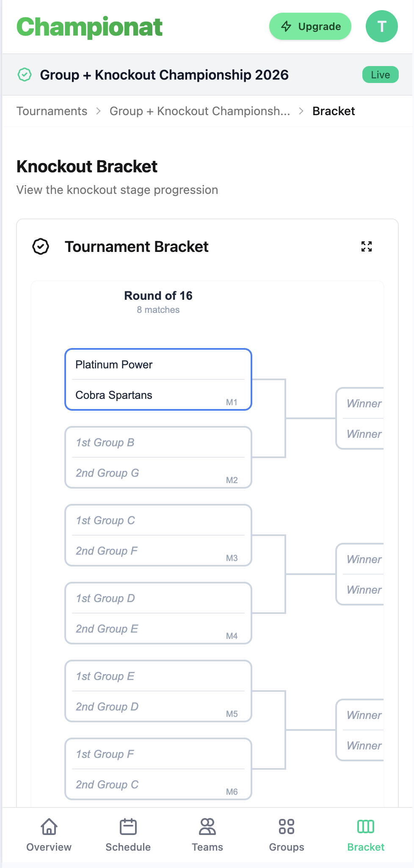
Task: Click the Live status indicator
Action: (380, 75)
